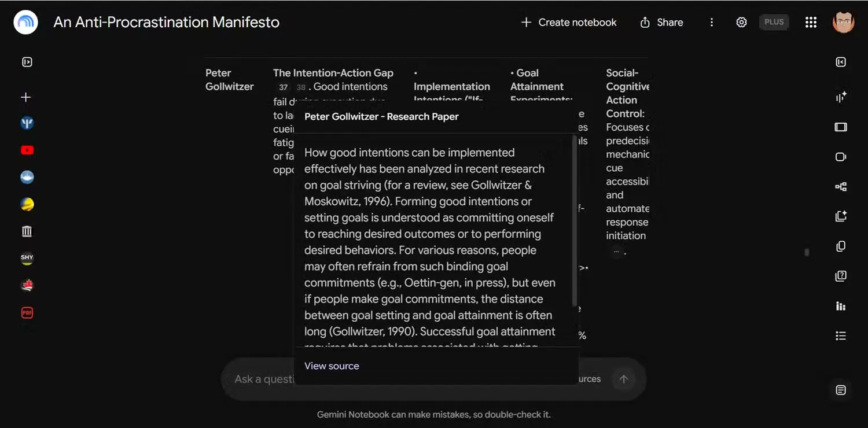
Task: Open the Audio Overview sparkle waveform icon
Action: 841,97
